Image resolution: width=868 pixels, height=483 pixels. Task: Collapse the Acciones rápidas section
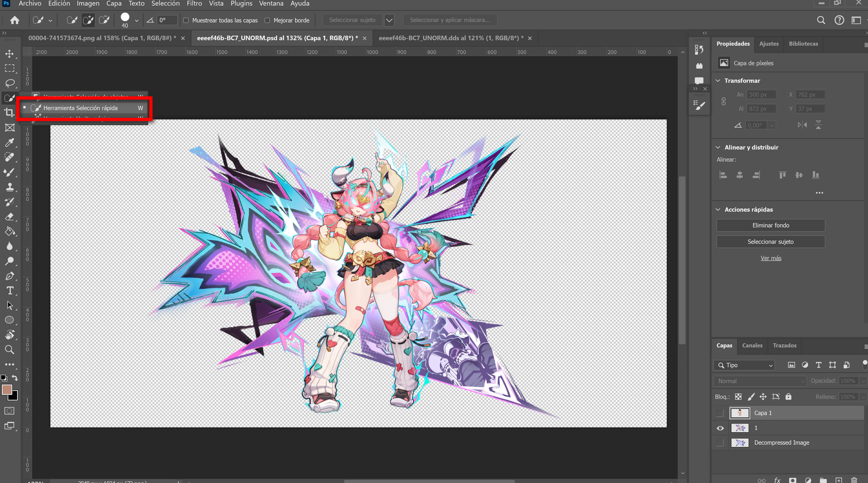pos(718,210)
